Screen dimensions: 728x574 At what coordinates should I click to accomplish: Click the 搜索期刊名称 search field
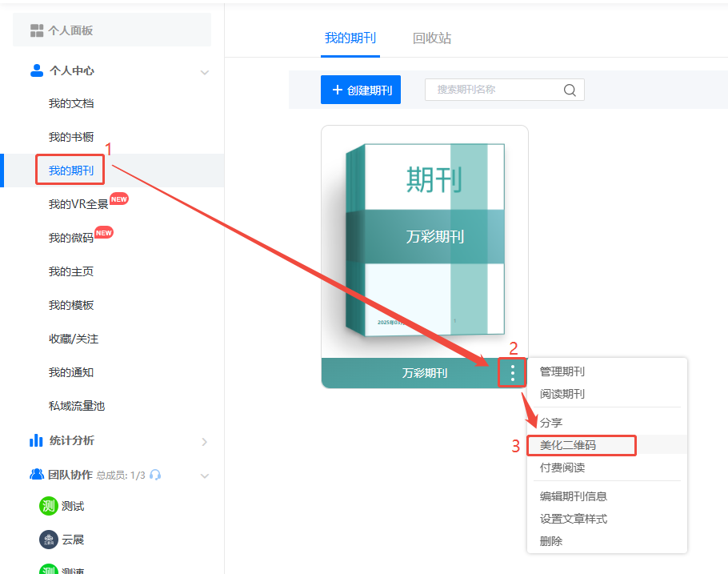click(494, 90)
